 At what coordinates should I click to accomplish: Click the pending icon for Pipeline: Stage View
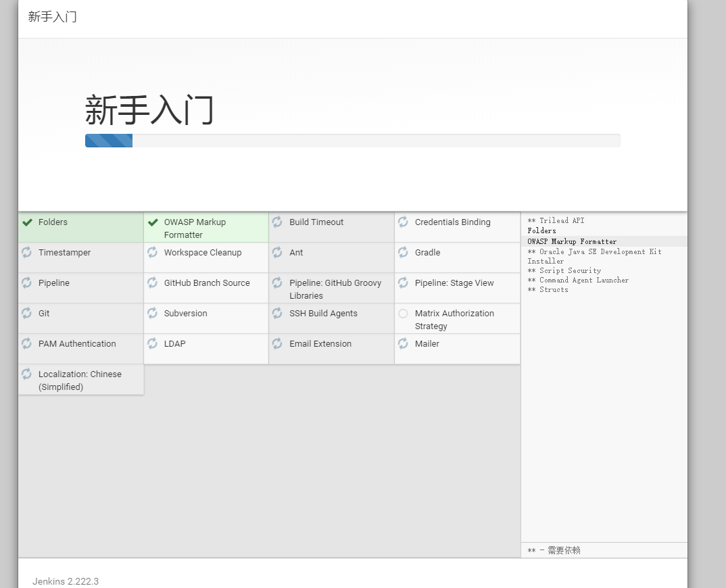tap(404, 283)
